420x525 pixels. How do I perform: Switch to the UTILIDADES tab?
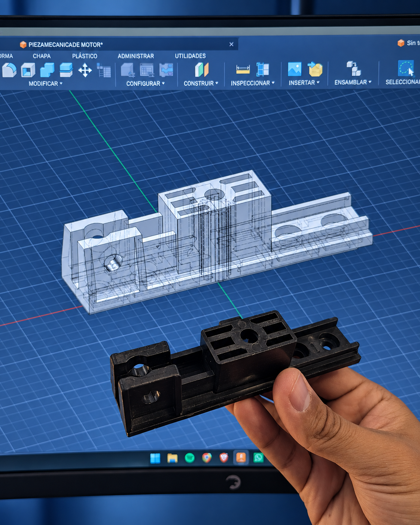pos(190,56)
